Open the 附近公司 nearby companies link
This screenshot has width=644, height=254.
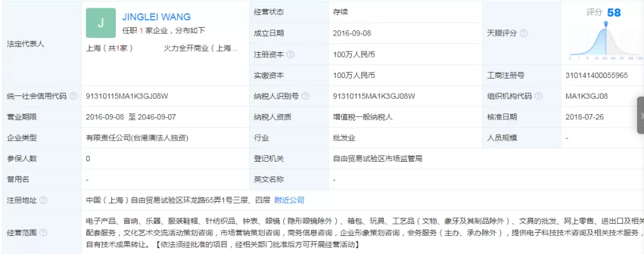(289, 200)
